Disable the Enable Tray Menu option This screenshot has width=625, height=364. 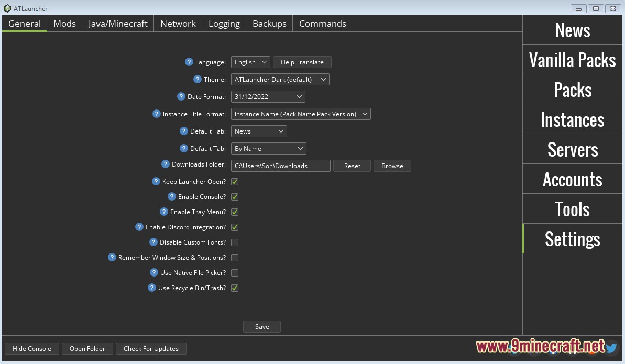[x=235, y=212]
